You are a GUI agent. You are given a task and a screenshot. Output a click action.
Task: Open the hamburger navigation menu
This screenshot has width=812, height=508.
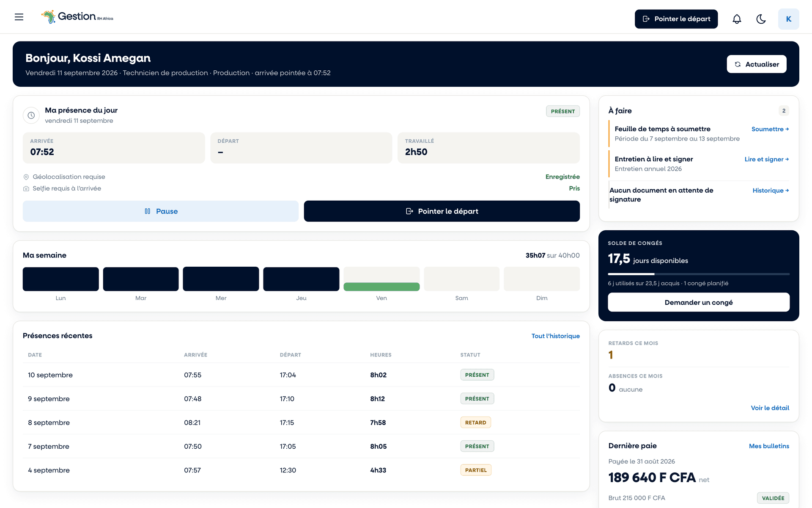pyautogui.click(x=19, y=17)
